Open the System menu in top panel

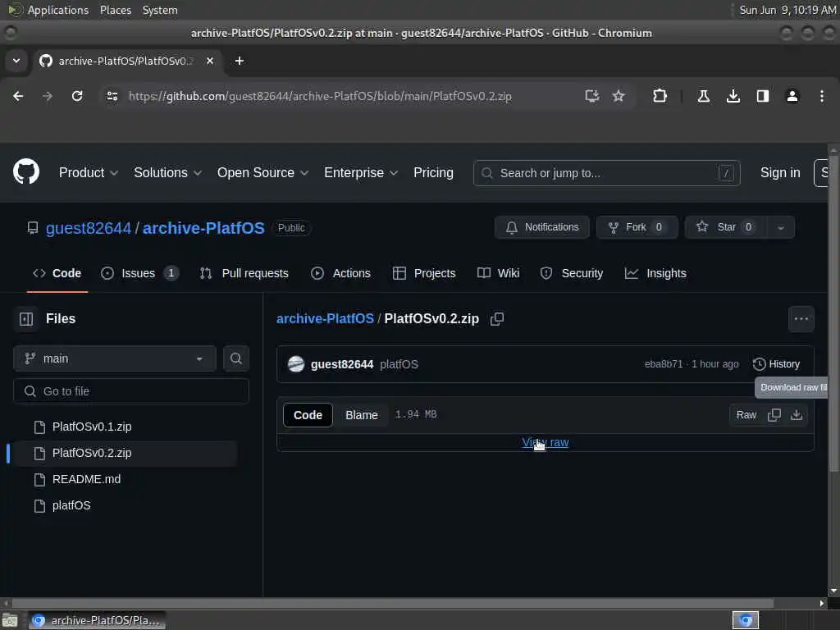coord(160,10)
